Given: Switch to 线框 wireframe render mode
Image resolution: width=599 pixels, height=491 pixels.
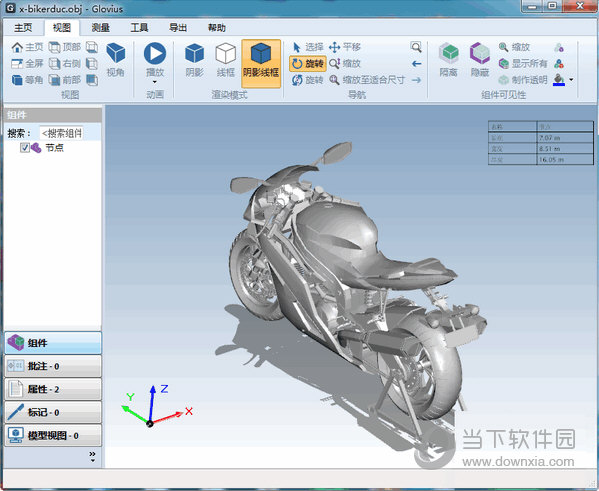Looking at the screenshot, I should [225, 60].
